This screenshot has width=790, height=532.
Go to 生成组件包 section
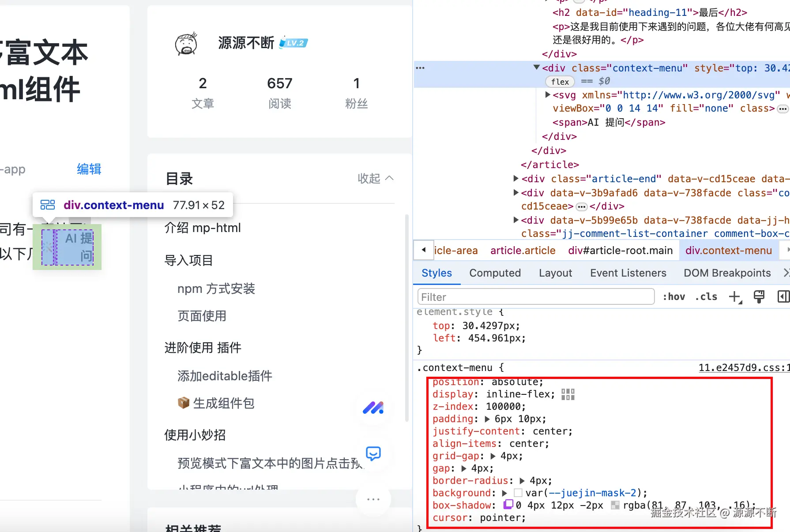pos(216,403)
